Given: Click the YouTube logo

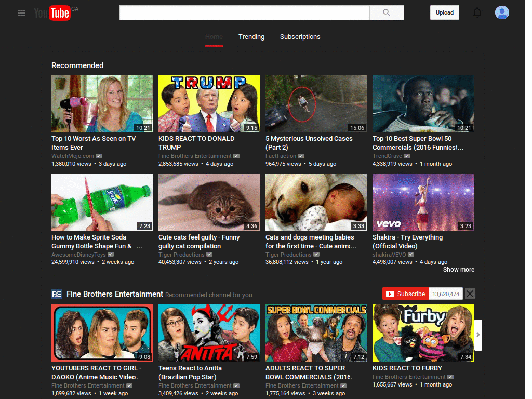Looking at the screenshot, I should click(x=52, y=13).
